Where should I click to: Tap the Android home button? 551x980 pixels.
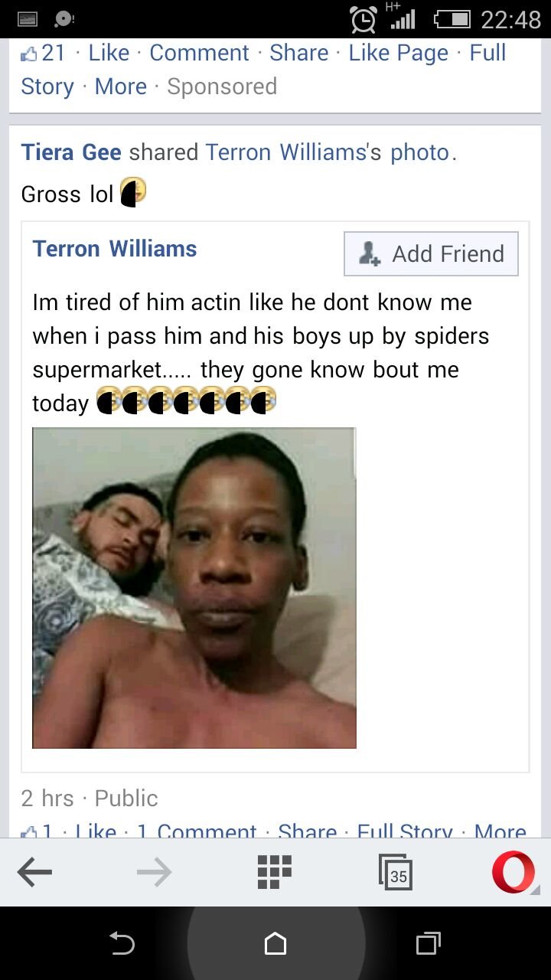pyautogui.click(x=275, y=944)
